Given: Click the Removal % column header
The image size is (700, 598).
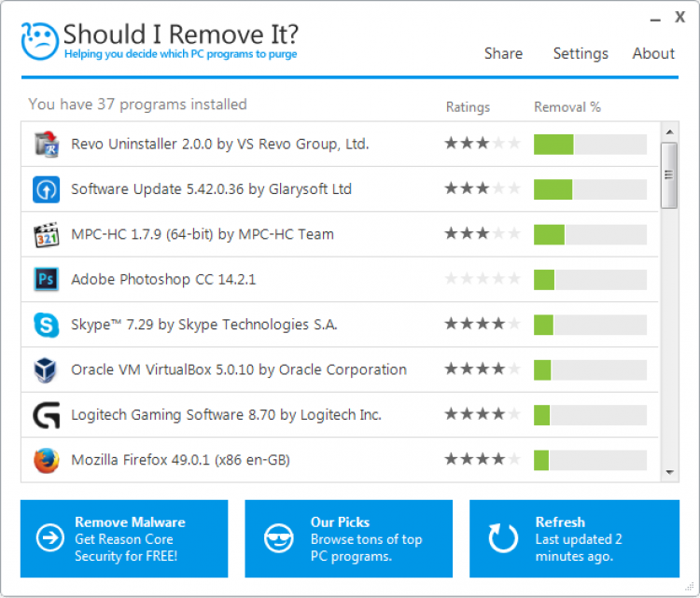Looking at the screenshot, I should pyautogui.click(x=567, y=107).
